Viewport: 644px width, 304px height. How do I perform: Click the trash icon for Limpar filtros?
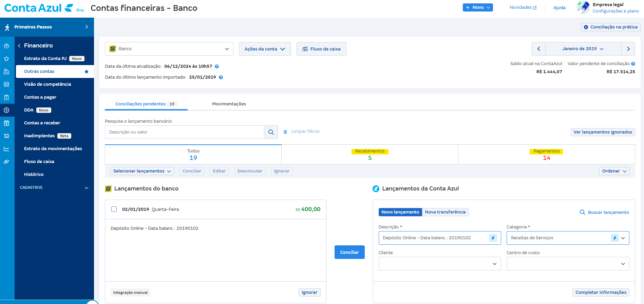click(x=285, y=131)
